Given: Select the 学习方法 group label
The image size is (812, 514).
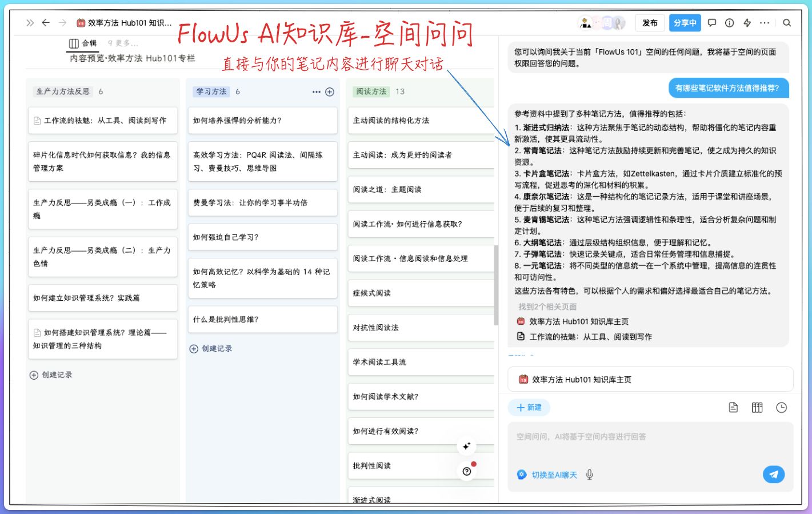Looking at the screenshot, I should point(211,91).
